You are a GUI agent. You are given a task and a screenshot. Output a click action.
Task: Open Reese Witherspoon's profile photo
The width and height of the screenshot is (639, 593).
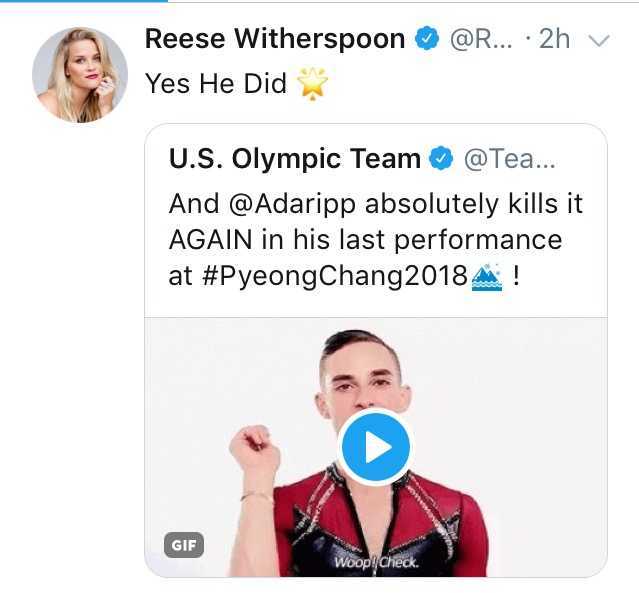80,75
